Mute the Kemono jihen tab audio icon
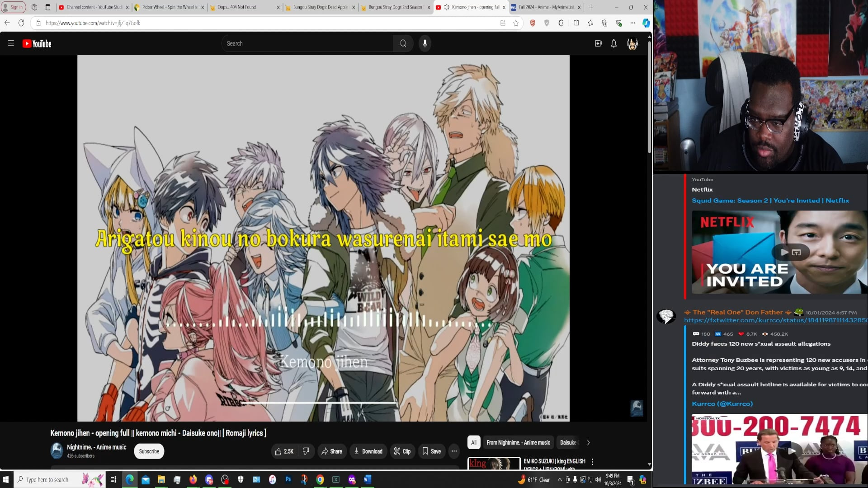Viewport: 868px width, 488px height. point(447,7)
